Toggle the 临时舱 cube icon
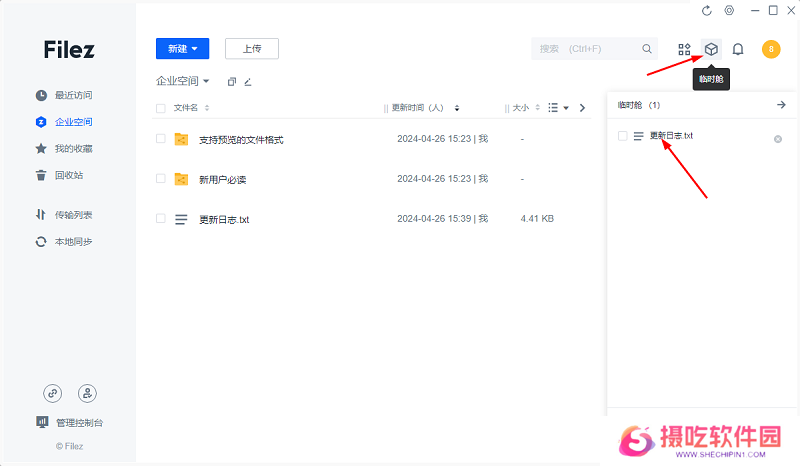This screenshot has height=466, width=800. [711, 49]
